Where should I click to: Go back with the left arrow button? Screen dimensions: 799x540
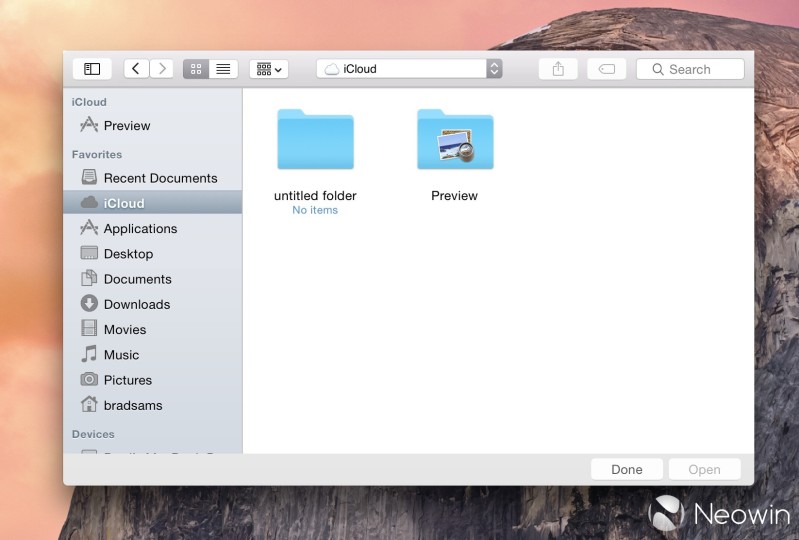136,69
